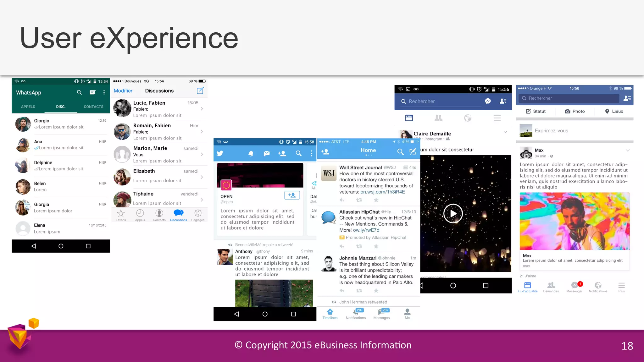The width and height of the screenshot is (644, 362).
Task: Open Favoris star tab
Action: click(121, 215)
